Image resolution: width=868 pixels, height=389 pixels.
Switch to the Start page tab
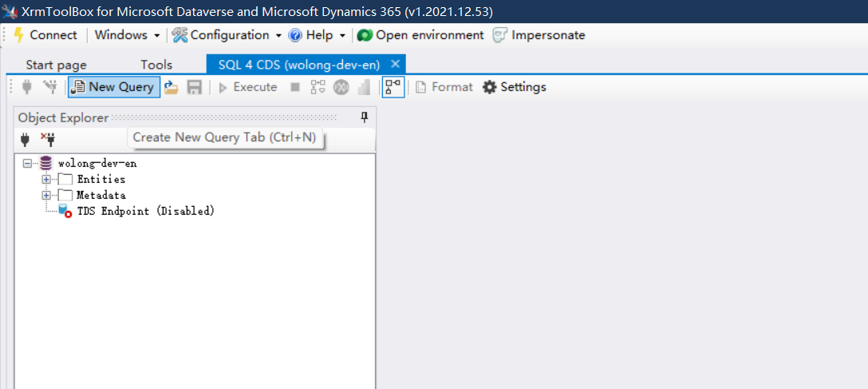(x=57, y=65)
